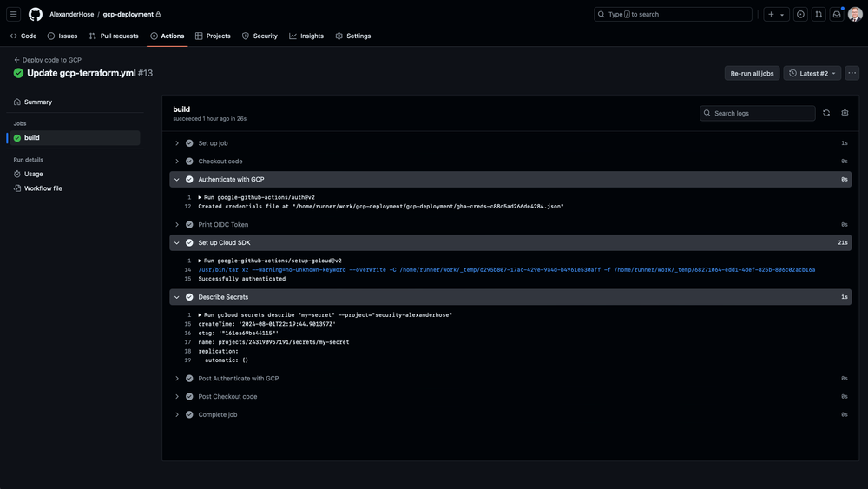Image resolution: width=868 pixels, height=489 pixels.
Task: Expand the Post Checkout code step
Action: tap(510, 397)
